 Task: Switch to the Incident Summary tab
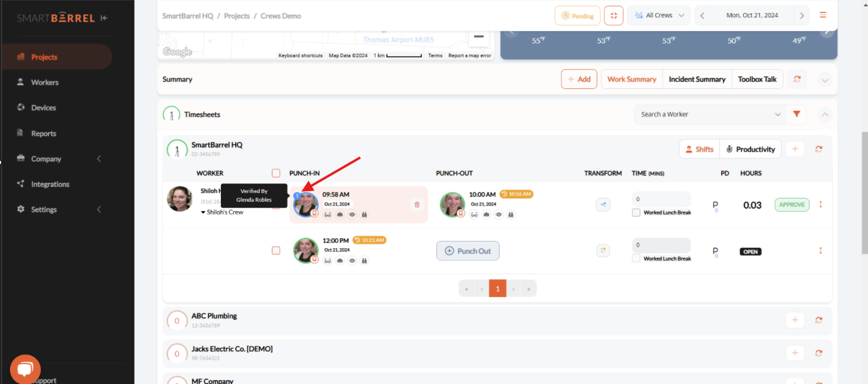point(697,79)
